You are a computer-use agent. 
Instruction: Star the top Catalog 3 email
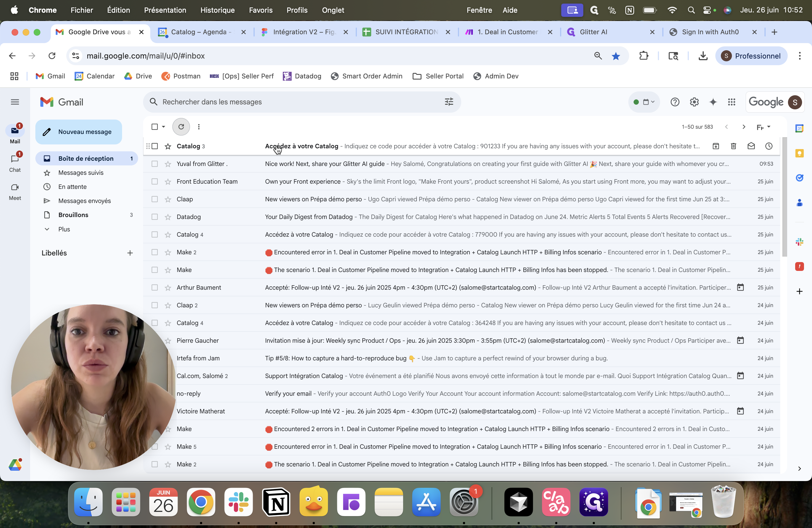pyautogui.click(x=168, y=146)
